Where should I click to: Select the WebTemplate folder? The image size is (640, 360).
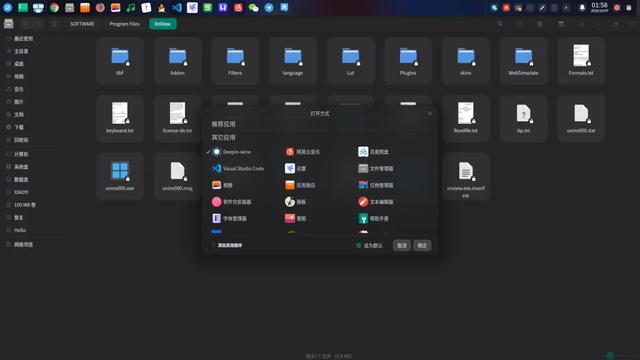523,61
